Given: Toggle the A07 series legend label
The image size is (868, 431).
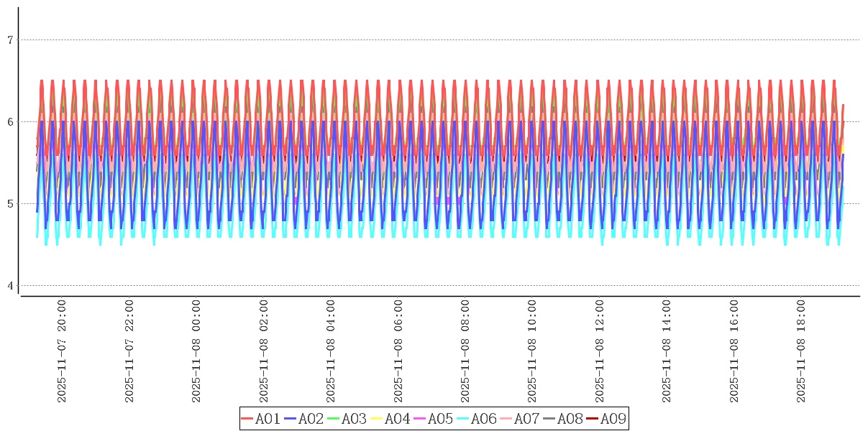Looking at the screenshot, I should click(526, 419).
